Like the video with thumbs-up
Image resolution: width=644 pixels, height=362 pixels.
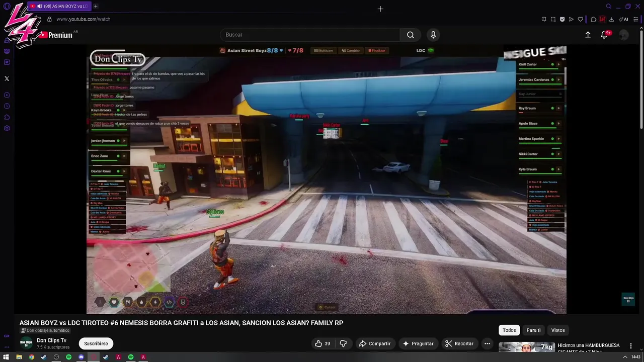323,343
